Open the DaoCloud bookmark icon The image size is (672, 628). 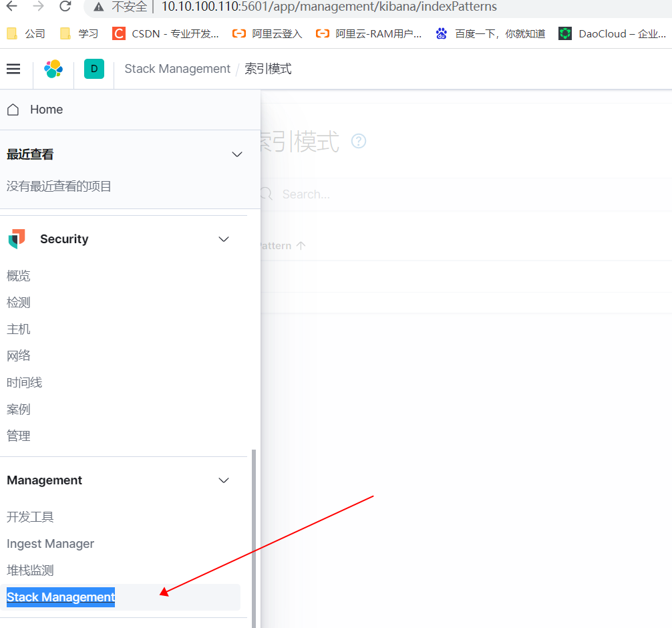(564, 33)
